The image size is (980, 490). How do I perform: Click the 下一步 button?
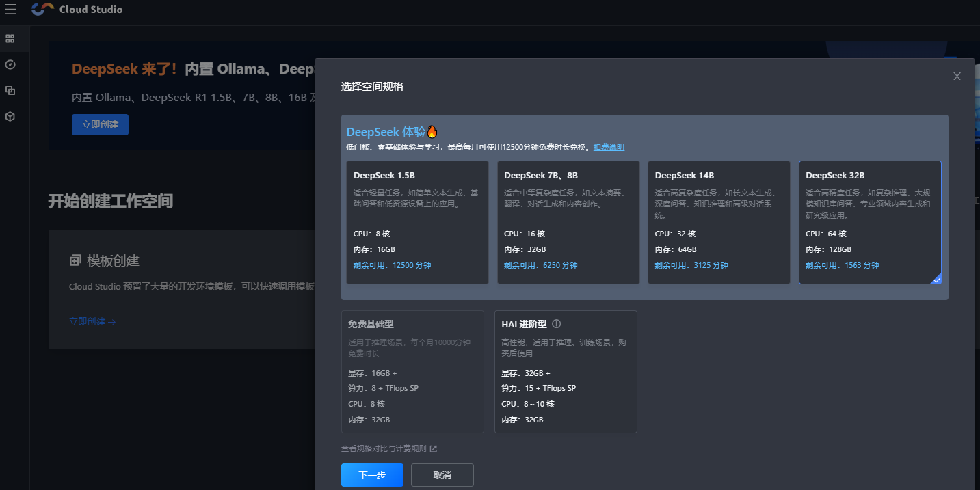(x=372, y=475)
